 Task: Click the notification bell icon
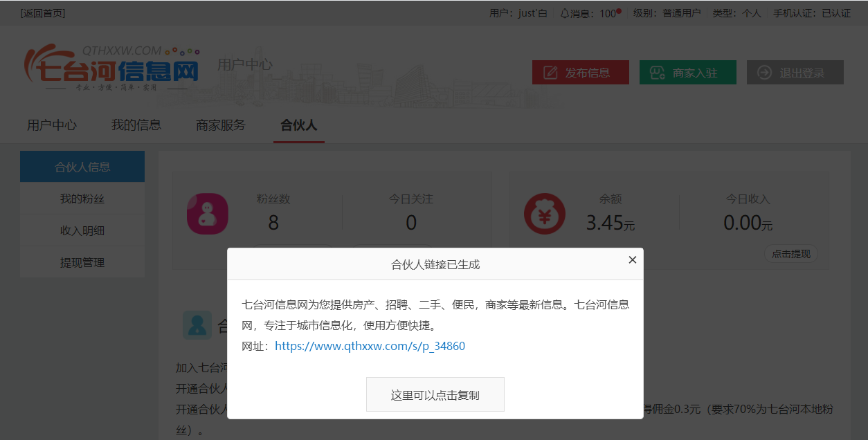pyautogui.click(x=565, y=13)
